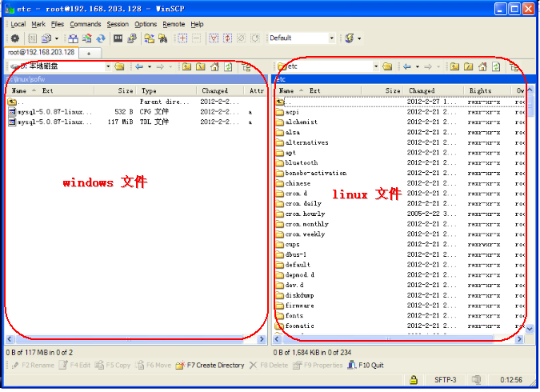Screen dimensions: 540x392
Task: Sort remote panel by Rights column
Action: click(487, 90)
